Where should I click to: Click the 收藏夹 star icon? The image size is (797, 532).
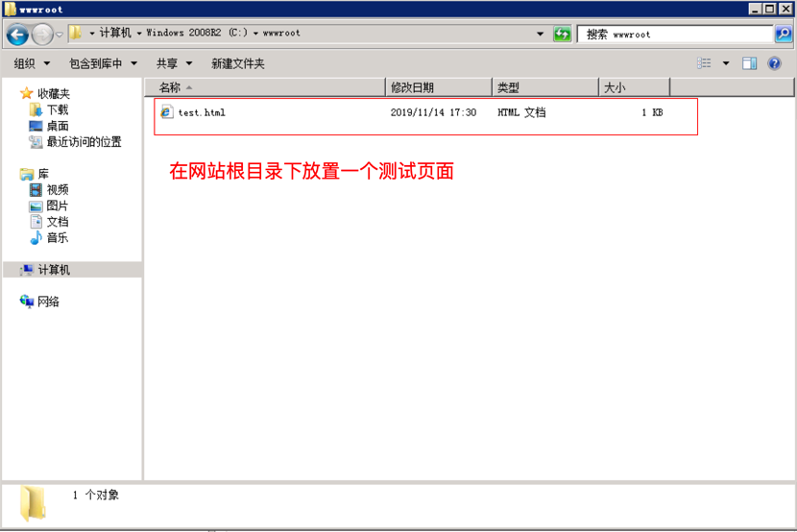(x=27, y=93)
